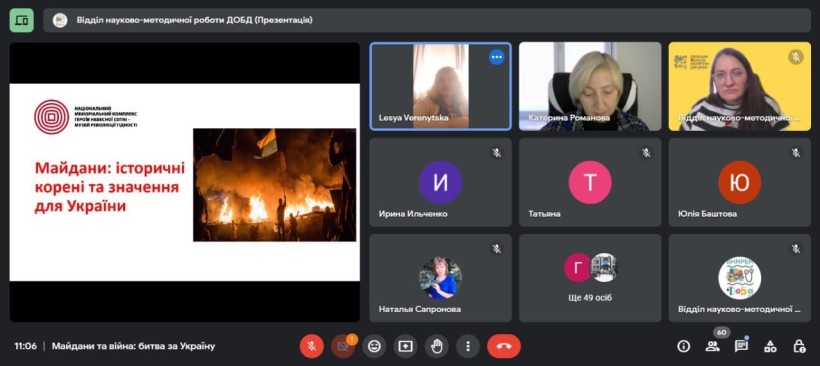Select Ирина Ильченко participant tile
820x366 pixels.
440,182
